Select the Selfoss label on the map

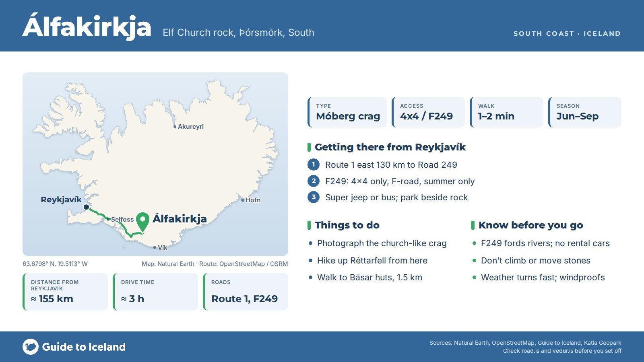pyautogui.click(x=122, y=219)
